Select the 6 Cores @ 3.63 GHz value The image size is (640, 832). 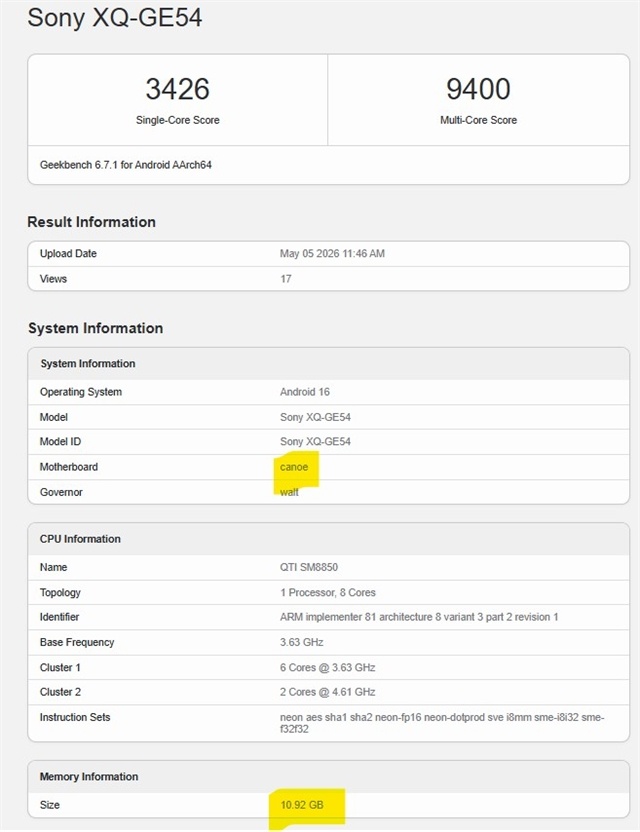point(327,668)
